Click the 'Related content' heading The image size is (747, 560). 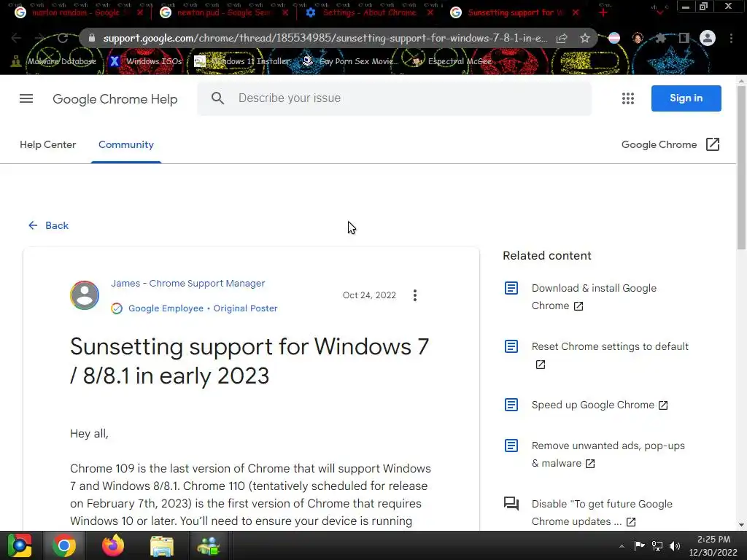coord(547,256)
